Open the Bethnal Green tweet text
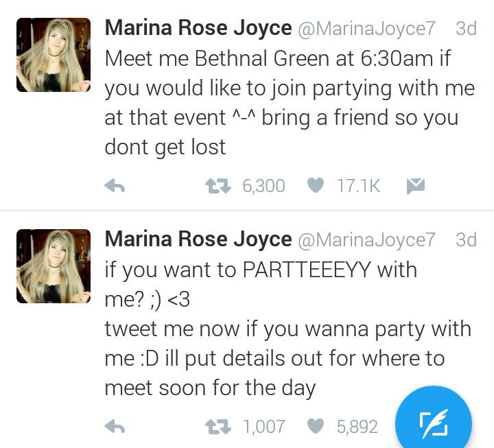This screenshot has height=448, width=494. (288, 102)
